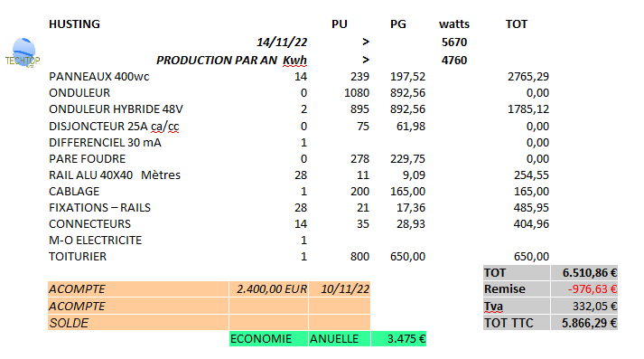The width and height of the screenshot is (644, 359).
Task: Select PARE FOUDRE PG value 229,75
Action: pos(408,159)
